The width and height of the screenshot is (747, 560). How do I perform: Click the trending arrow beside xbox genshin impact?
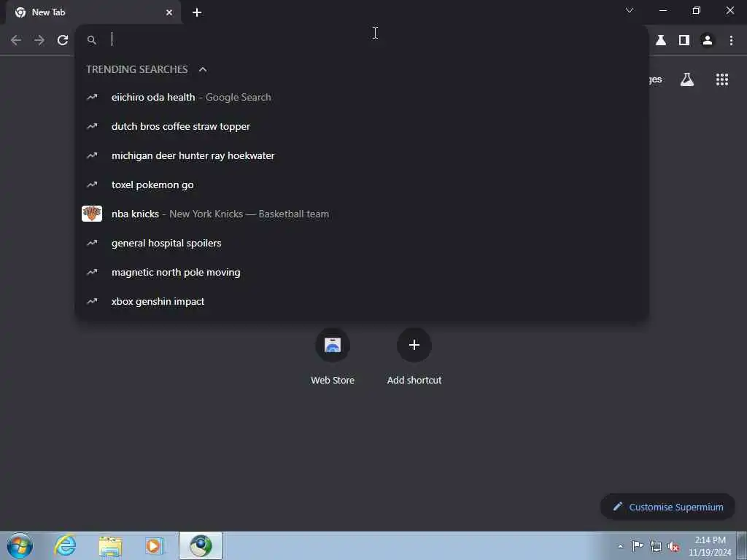coord(92,301)
